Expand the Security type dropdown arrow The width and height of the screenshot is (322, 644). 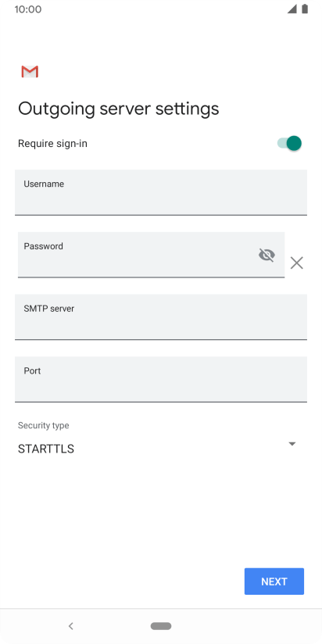tap(292, 444)
